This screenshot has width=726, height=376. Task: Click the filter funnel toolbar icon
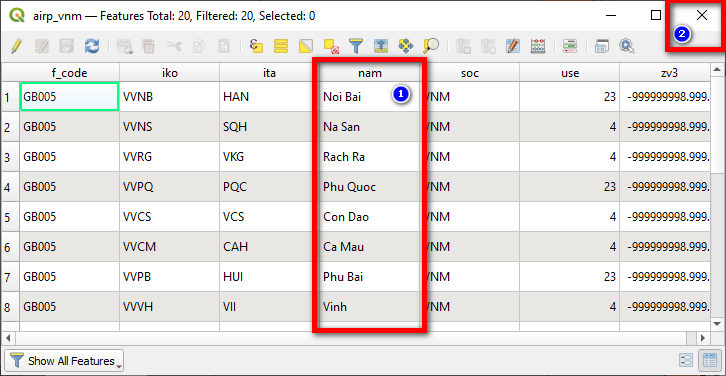356,46
